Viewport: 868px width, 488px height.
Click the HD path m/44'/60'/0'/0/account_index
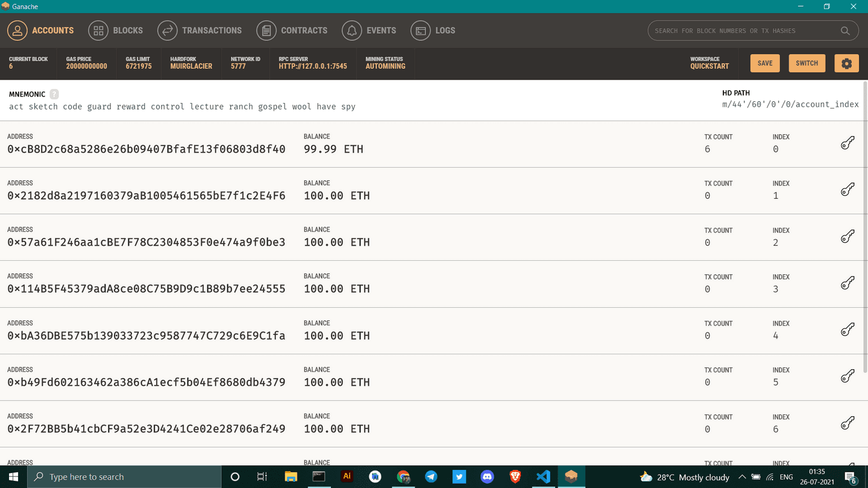790,104
